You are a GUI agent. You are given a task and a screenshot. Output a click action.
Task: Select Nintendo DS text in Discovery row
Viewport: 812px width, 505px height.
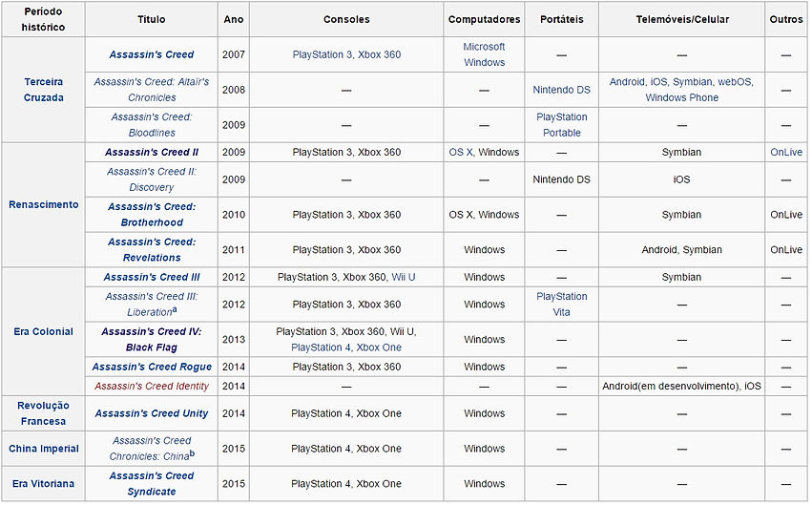pos(561,179)
